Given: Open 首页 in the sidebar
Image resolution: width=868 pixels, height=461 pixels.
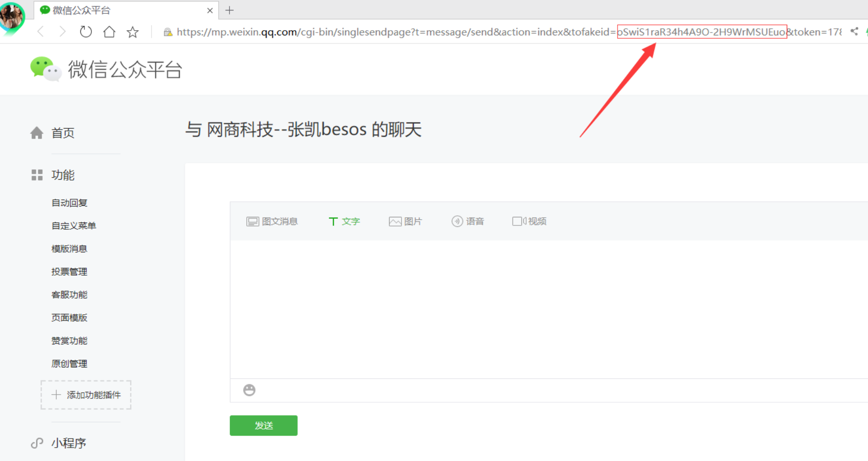Looking at the screenshot, I should pyautogui.click(x=63, y=133).
